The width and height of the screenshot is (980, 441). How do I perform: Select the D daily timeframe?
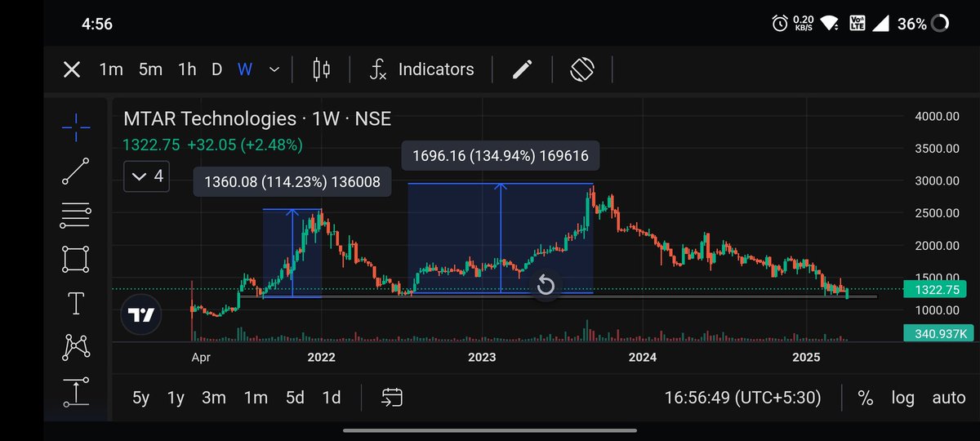(x=216, y=69)
